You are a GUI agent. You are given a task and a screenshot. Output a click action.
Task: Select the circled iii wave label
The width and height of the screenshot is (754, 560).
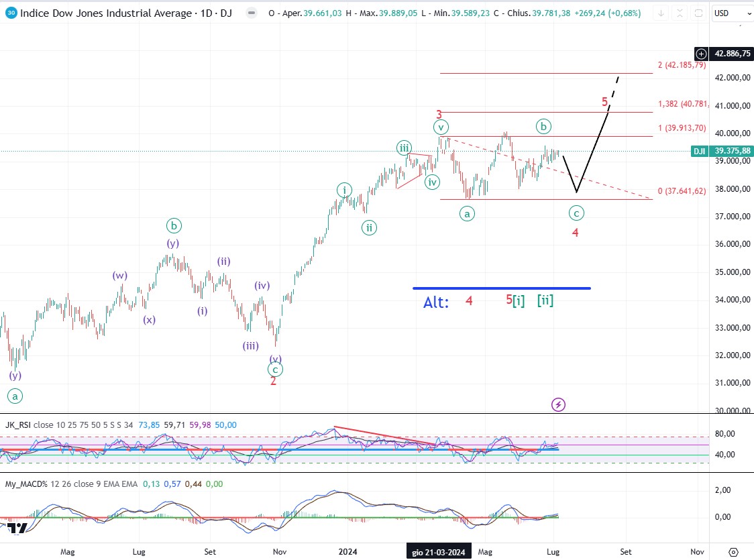404,148
